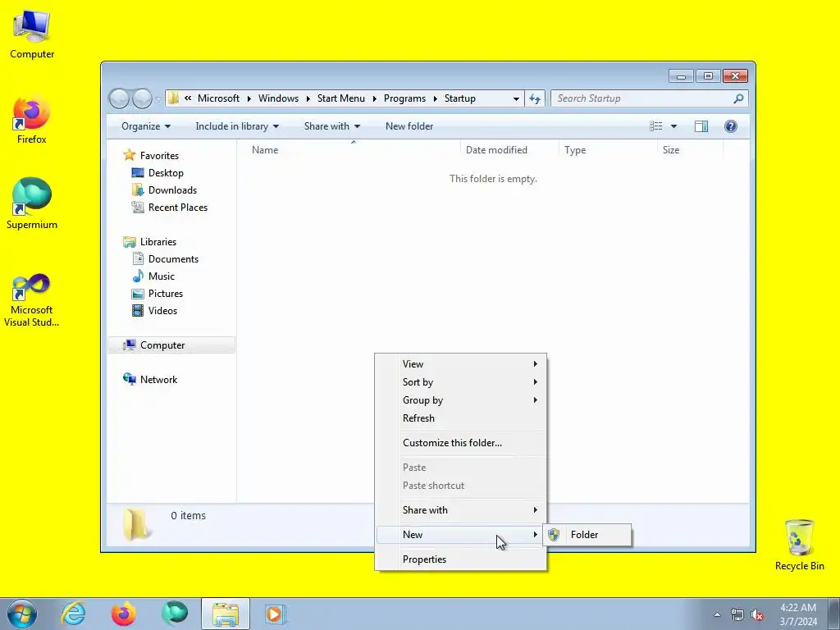Click the Startup breadcrumb segment
The height and width of the screenshot is (630, 840).
pos(459,98)
